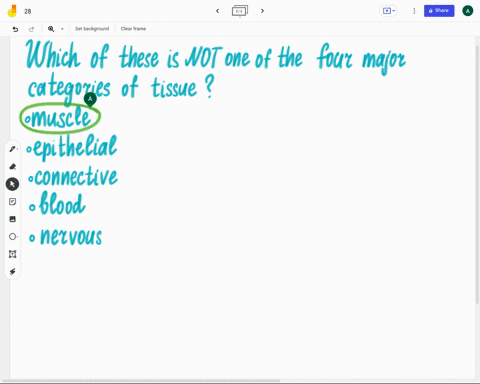The width and height of the screenshot is (480, 384).
Task: Click the handwritten word tissue in question
Action: point(174,87)
